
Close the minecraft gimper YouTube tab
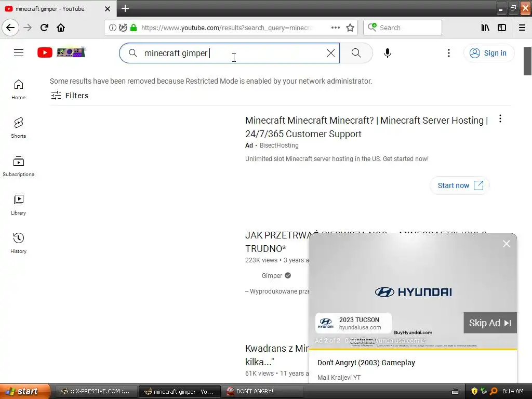(107, 9)
